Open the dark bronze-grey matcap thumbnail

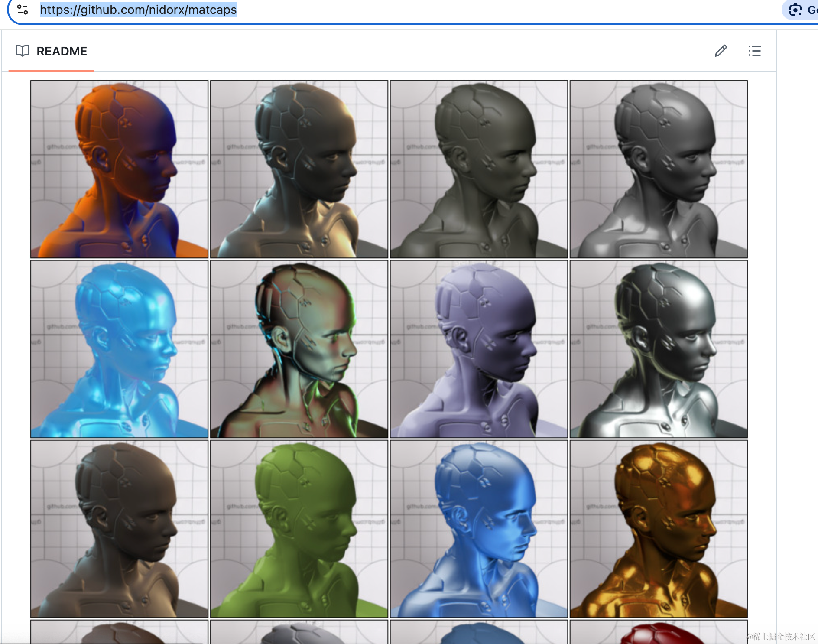click(299, 169)
